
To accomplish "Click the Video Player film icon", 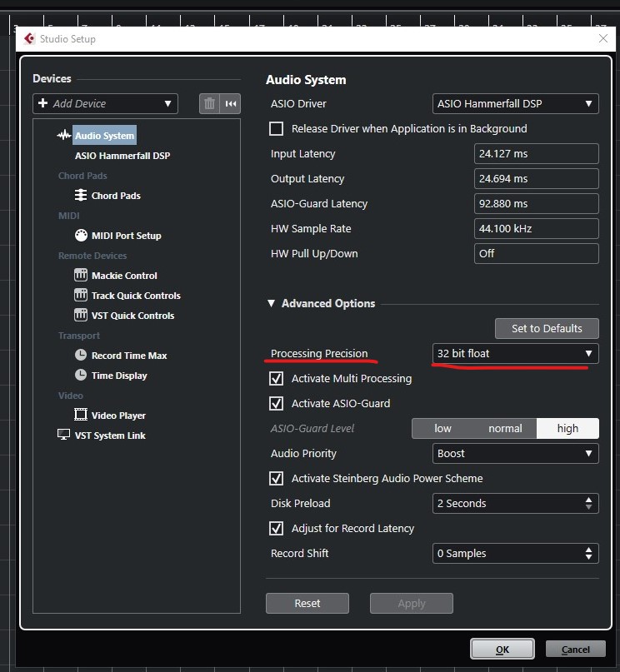I will 81,415.
